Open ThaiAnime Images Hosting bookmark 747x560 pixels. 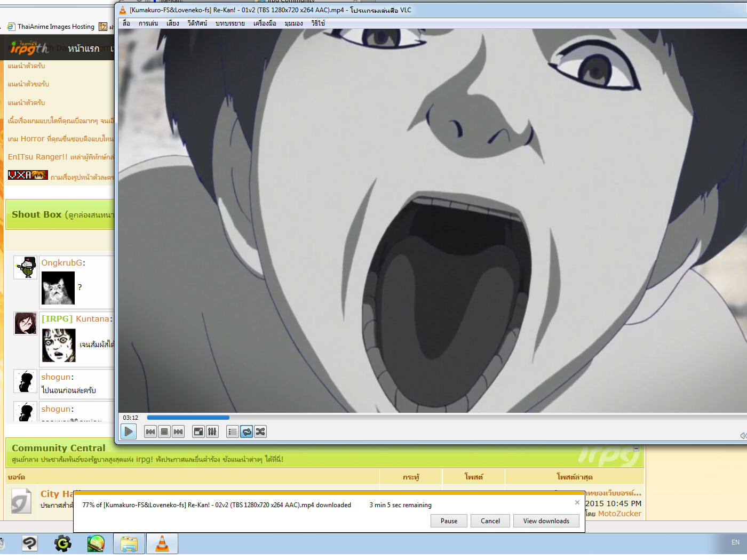tap(51, 27)
